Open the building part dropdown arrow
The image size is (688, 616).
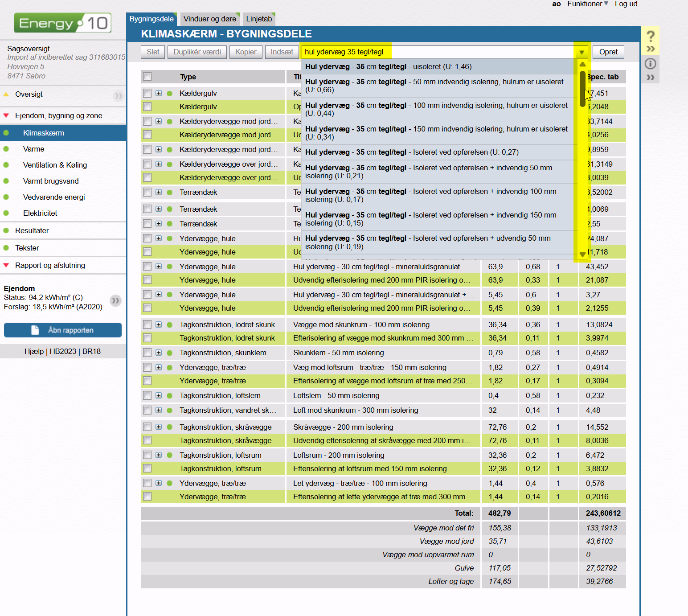pyautogui.click(x=582, y=52)
